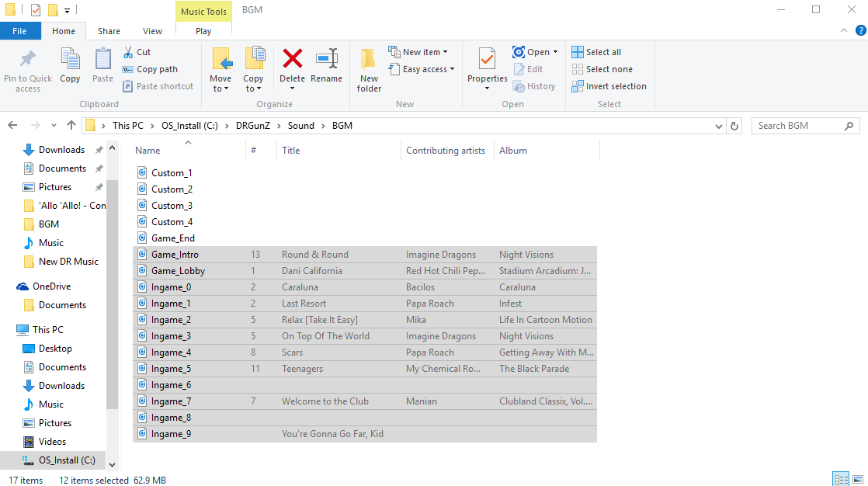Collapse the ribbon with the chevron
This screenshot has width=868, height=486.
844,30
